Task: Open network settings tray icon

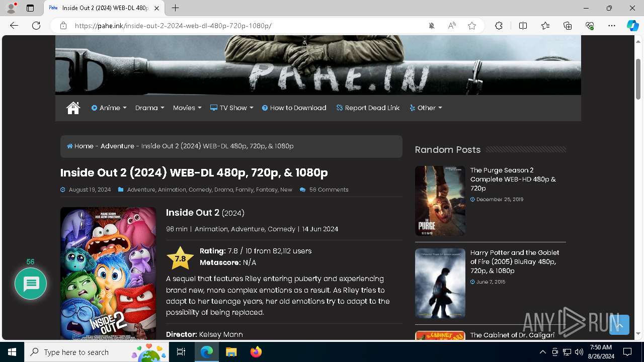Action: click(x=567, y=352)
